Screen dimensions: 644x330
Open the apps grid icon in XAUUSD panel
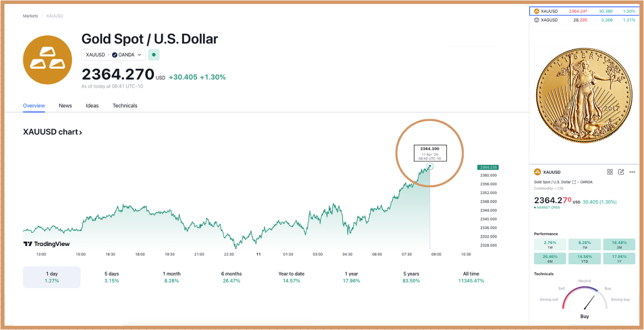(x=610, y=172)
